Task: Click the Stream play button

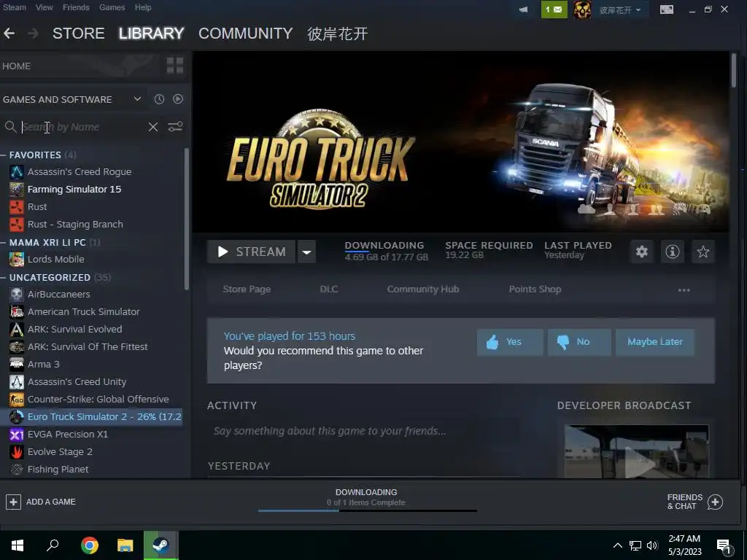Action: click(x=251, y=252)
